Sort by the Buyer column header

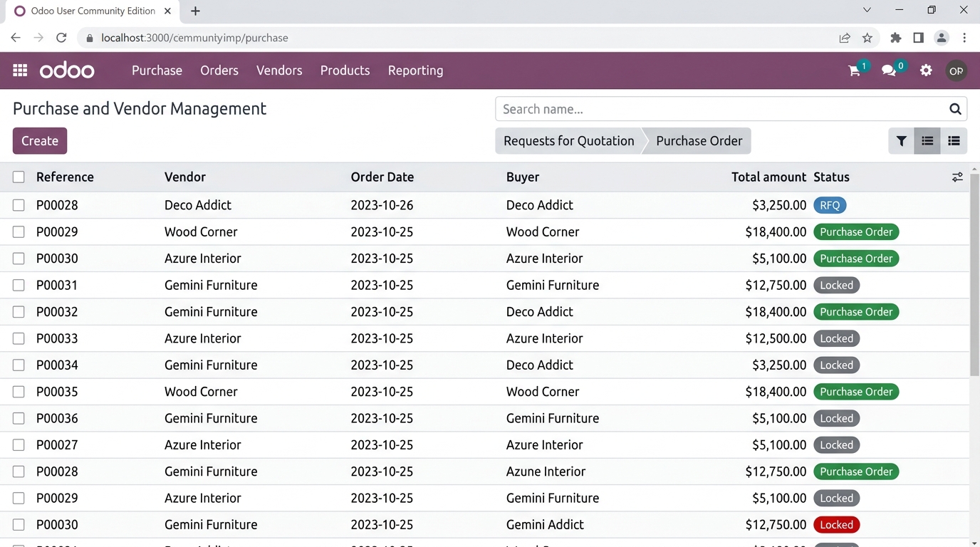[x=523, y=177]
